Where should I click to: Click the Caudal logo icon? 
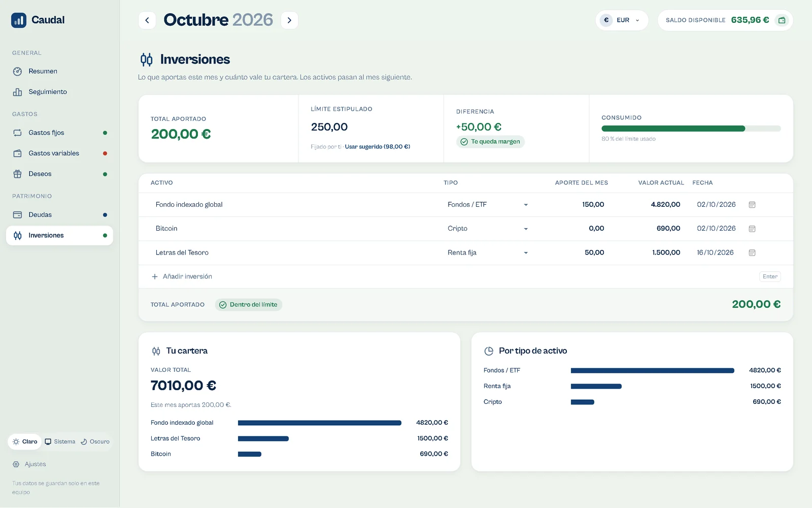19,20
